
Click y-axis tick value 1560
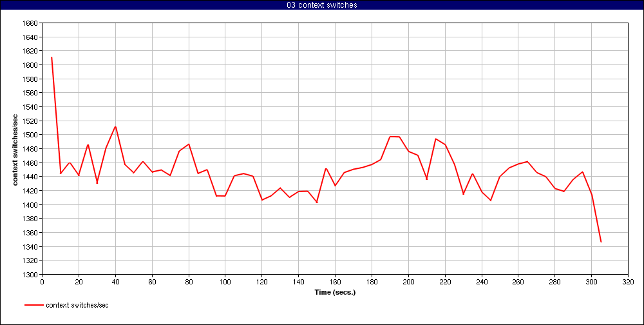click(x=31, y=94)
